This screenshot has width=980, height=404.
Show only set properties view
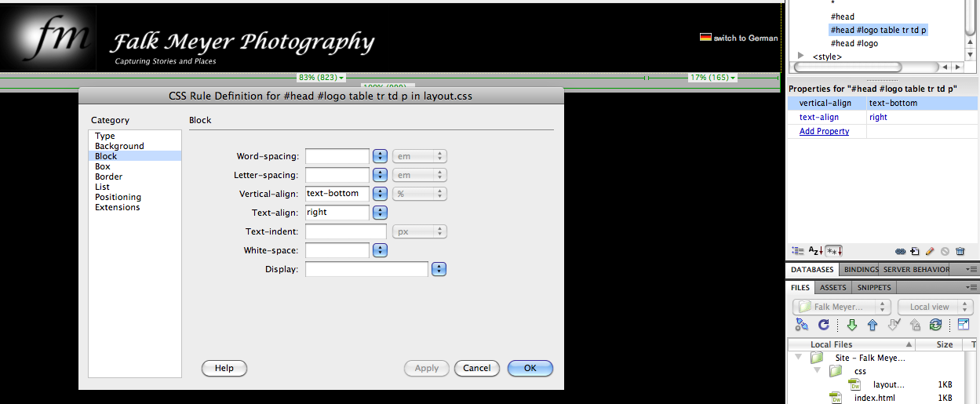click(x=834, y=251)
